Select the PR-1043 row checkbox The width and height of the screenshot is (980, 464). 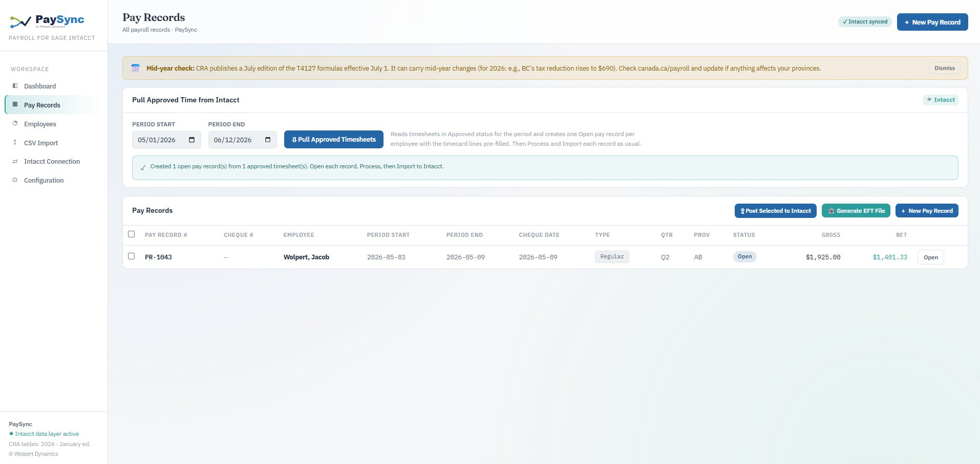pos(132,256)
